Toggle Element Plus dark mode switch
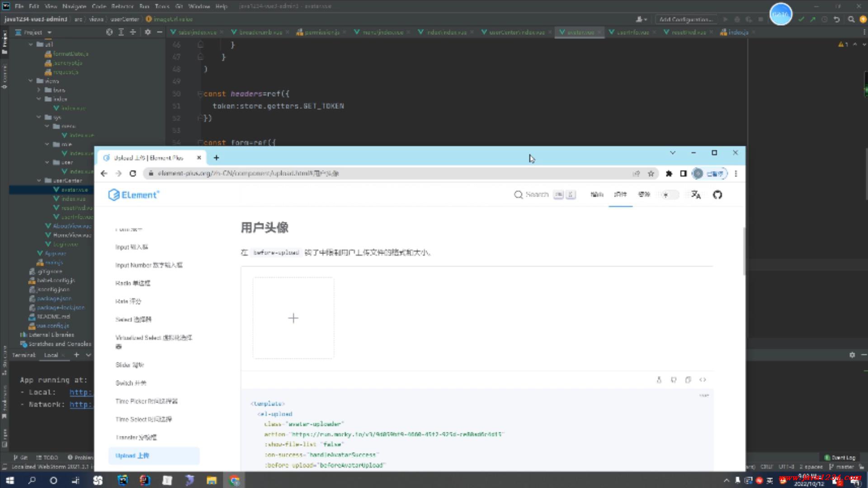 coord(670,195)
